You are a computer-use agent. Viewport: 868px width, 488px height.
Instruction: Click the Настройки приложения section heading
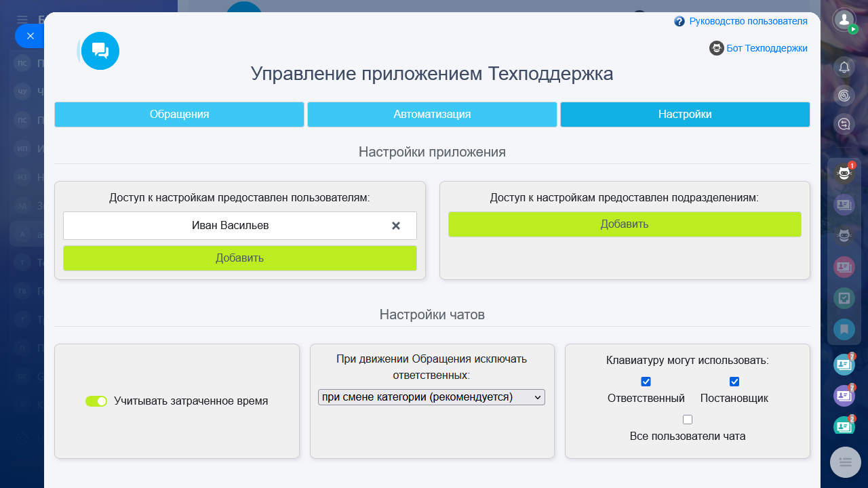click(x=432, y=152)
